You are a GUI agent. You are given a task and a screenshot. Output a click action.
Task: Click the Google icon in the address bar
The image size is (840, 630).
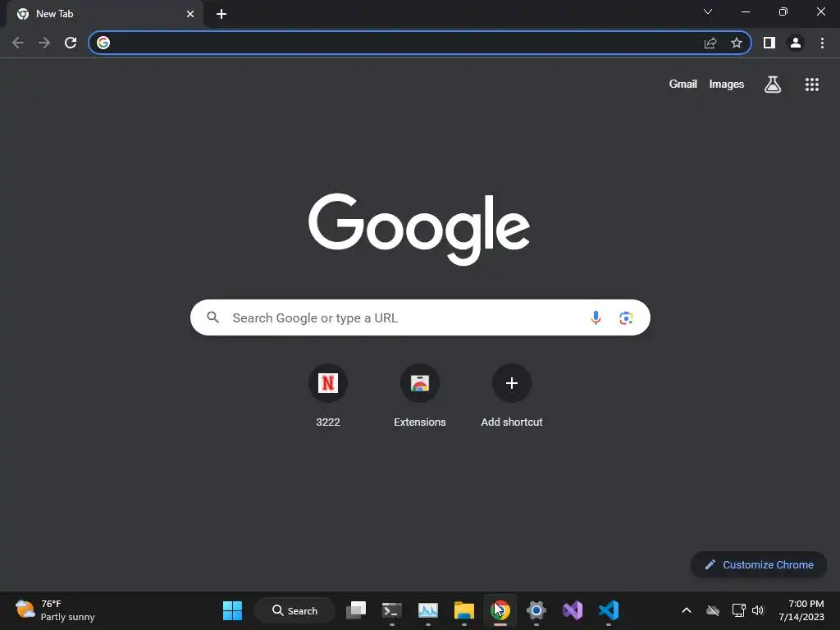(x=103, y=43)
